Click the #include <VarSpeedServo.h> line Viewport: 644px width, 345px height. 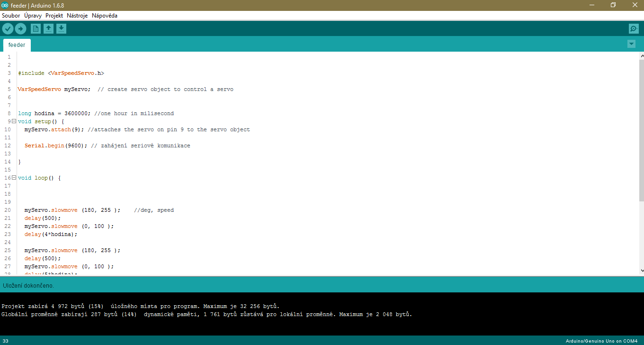pos(61,73)
